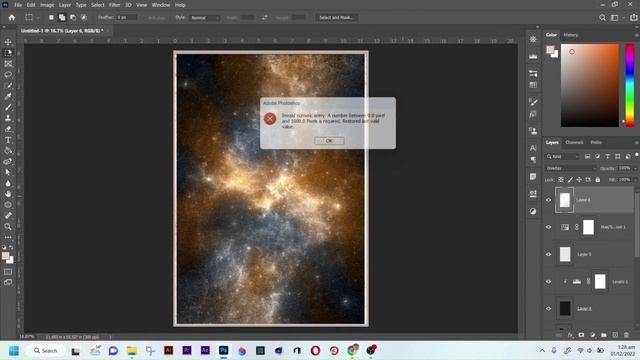The width and height of the screenshot is (640, 360).
Task: Hide Layer 6 visibility eye
Action: (549, 200)
